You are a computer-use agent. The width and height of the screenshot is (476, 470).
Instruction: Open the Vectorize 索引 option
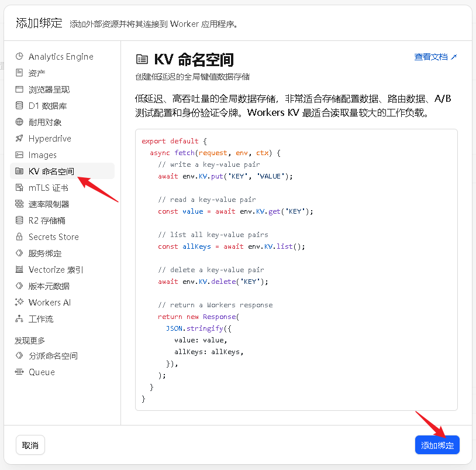point(56,270)
